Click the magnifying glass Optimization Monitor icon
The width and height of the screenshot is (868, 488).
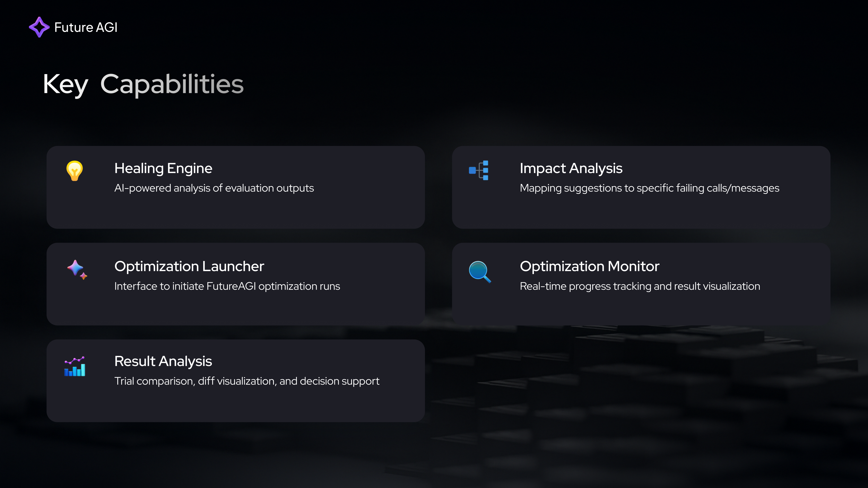click(479, 272)
